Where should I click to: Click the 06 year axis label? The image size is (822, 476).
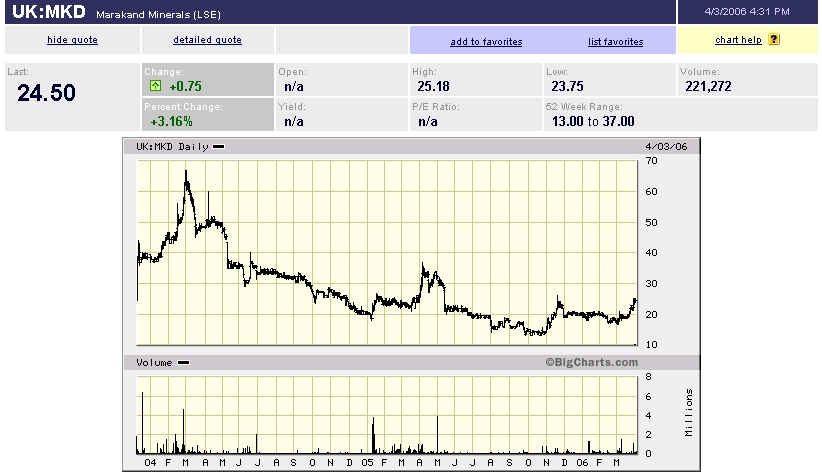582,462
